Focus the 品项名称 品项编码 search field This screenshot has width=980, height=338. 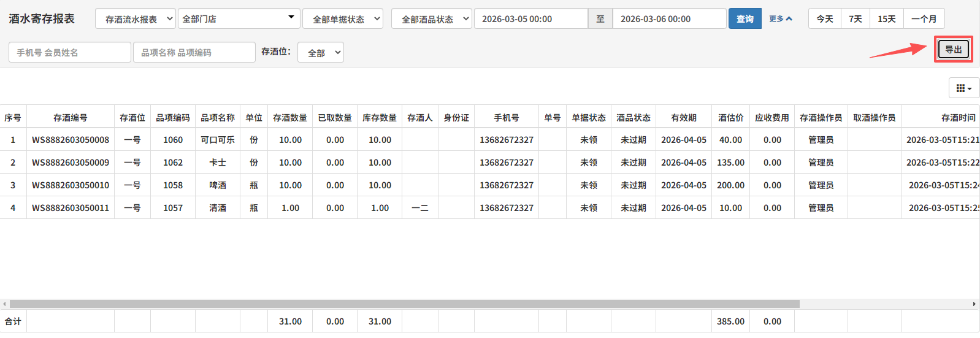click(x=194, y=53)
